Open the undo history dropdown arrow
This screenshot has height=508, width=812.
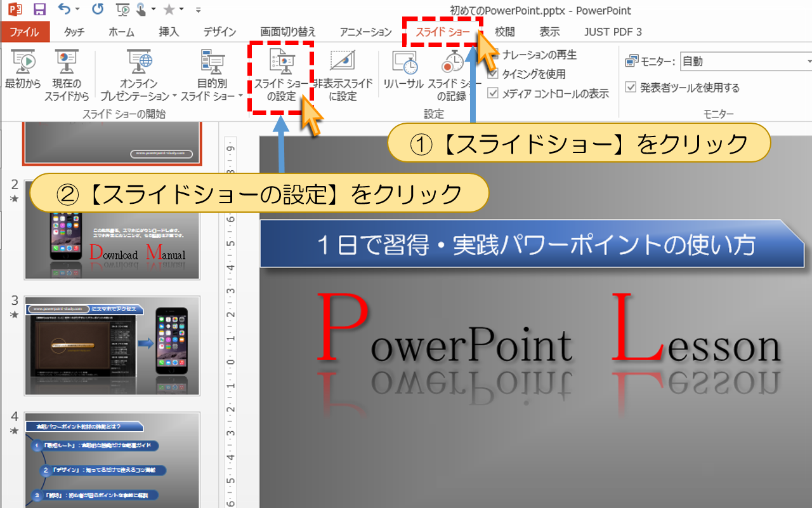point(77,10)
